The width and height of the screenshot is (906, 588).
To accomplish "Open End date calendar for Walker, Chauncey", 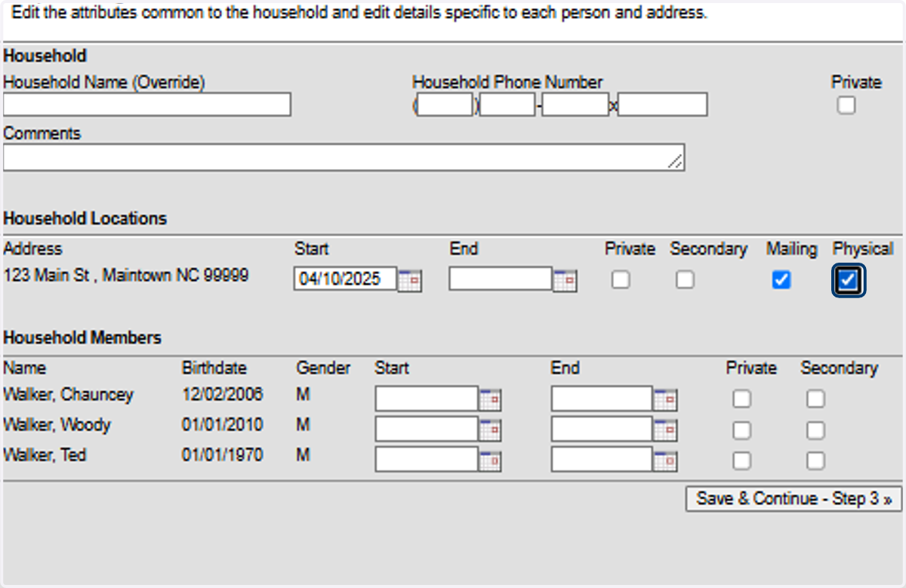I will [x=665, y=399].
